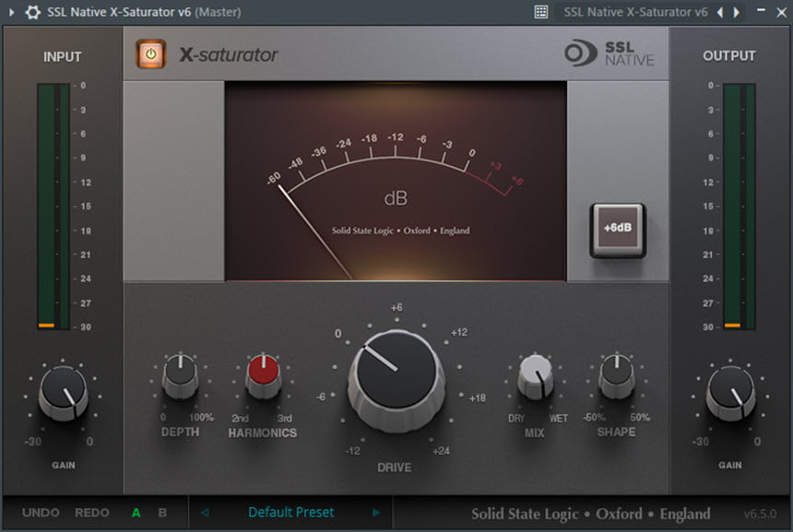Minimize the plugin window
Screen dimensions: 793x532
[761, 11]
